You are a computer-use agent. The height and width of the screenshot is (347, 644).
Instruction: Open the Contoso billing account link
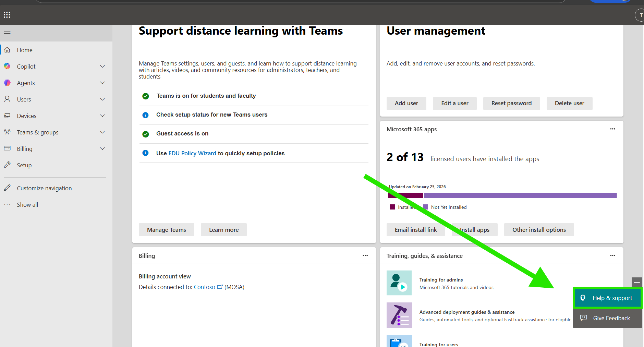coord(208,287)
